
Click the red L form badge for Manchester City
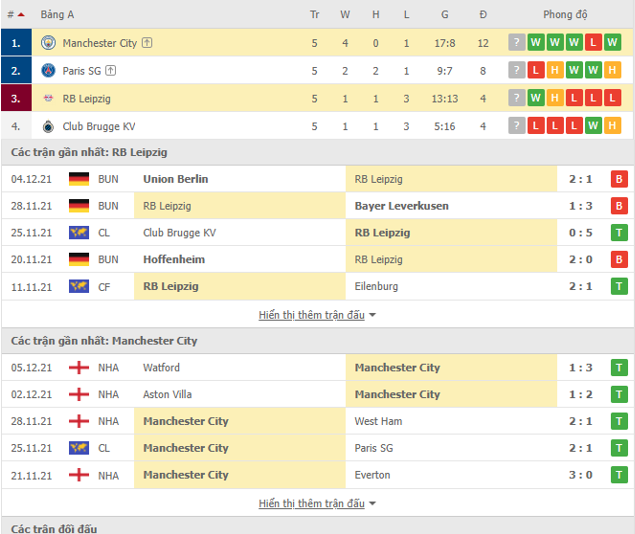(x=593, y=43)
